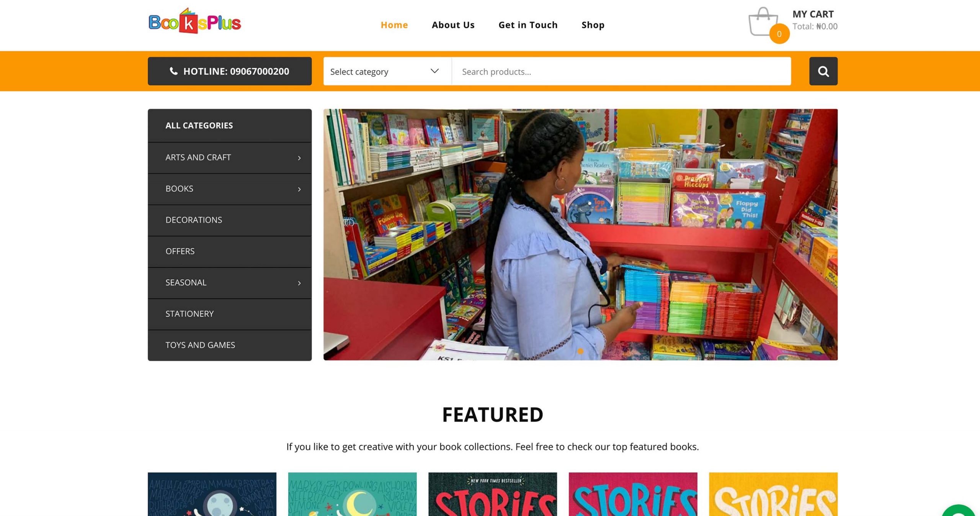Viewport: 980px width, 516px height.
Task: Expand the Arts and Craft chevron
Action: (299, 158)
